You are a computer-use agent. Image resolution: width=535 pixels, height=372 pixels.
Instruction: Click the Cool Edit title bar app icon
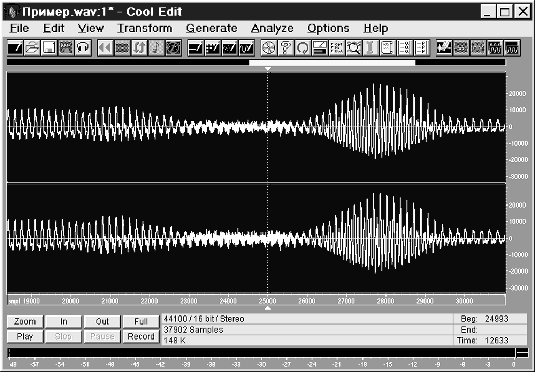(x=13, y=12)
